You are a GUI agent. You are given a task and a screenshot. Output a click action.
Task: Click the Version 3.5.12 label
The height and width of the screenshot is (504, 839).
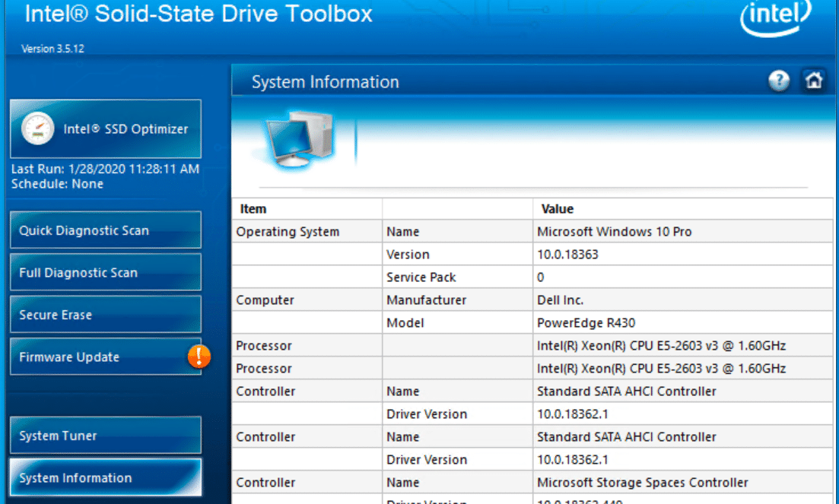[x=52, y=49]
